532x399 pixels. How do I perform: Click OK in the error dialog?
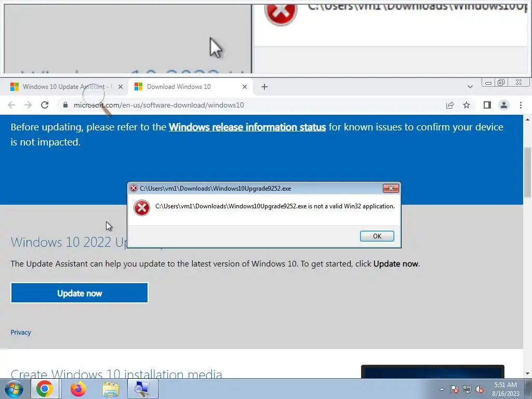[x=377, y=236]
